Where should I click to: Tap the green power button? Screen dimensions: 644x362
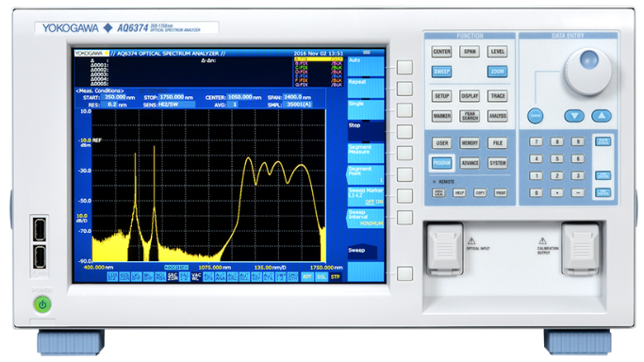pyautogui.click(x=42, y=304)
